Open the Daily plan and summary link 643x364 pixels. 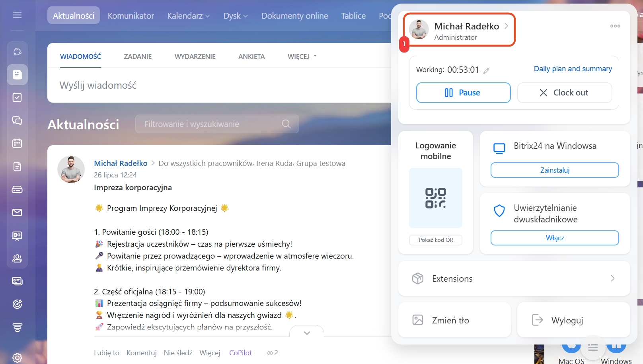(x=573, y=69)
